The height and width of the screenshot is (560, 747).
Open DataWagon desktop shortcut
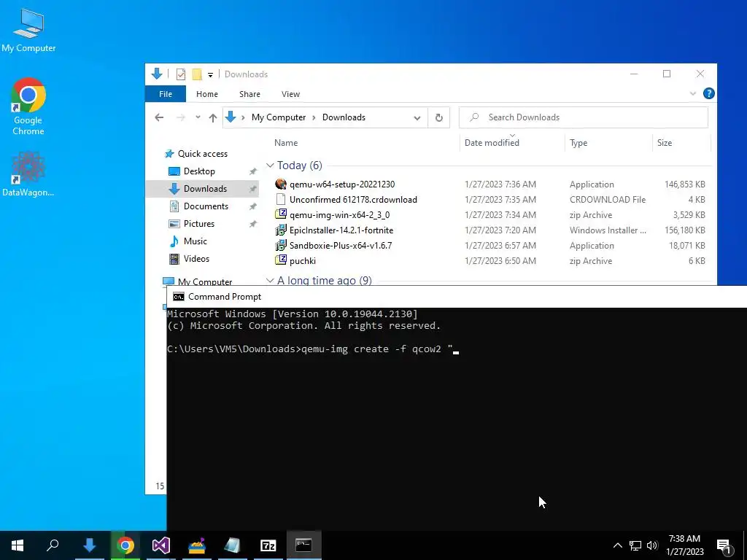click(28, 174)
